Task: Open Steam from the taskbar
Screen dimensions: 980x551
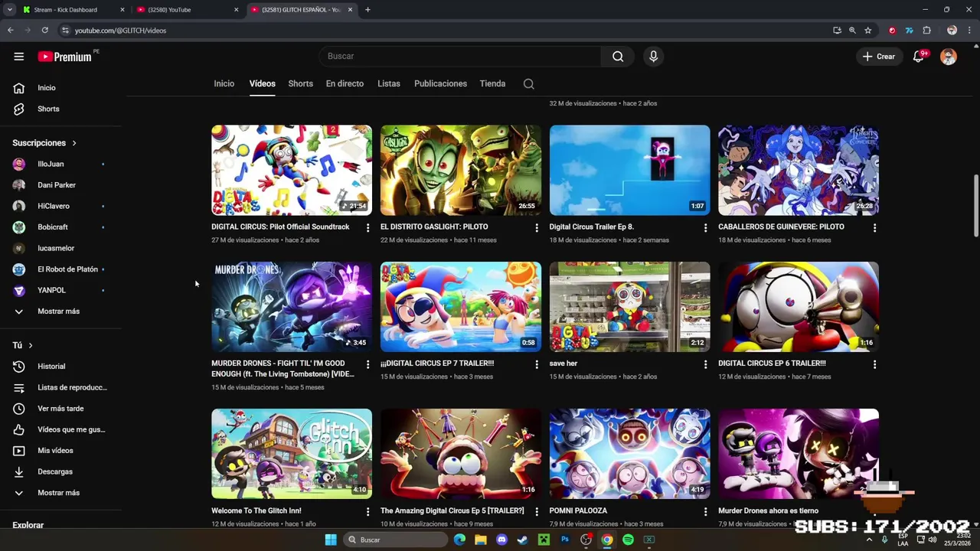Action: click(522, 540)
